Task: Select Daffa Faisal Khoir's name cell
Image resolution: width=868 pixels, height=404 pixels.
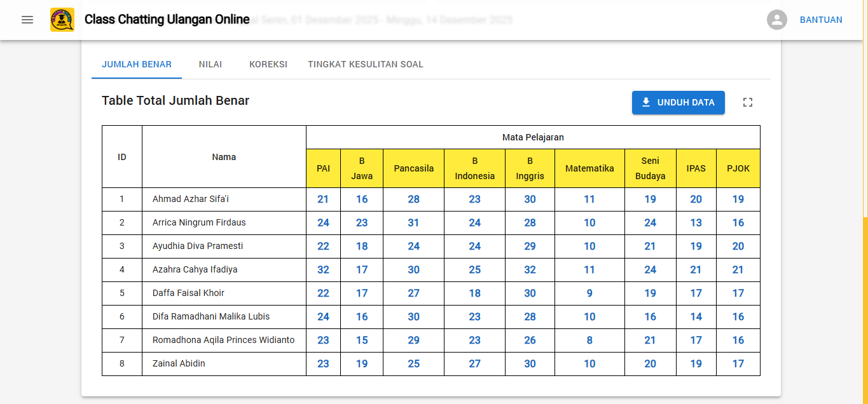Action: tap(188, 293)
